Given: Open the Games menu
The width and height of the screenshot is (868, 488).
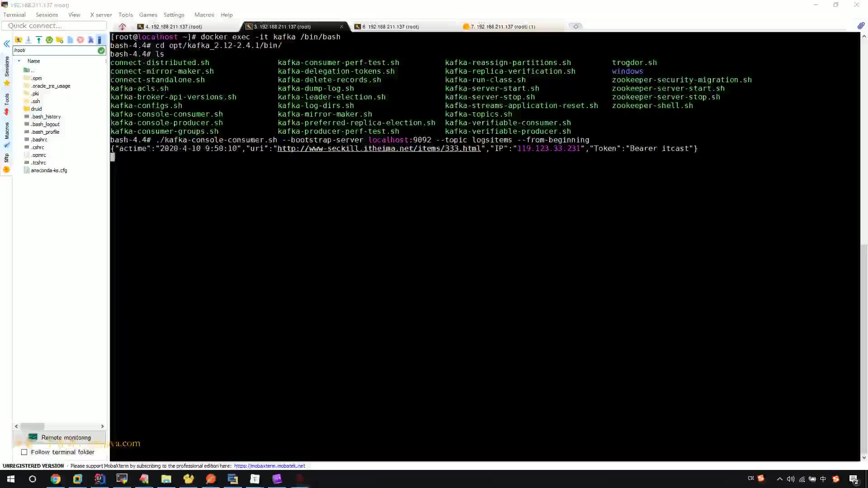Looking at the screenshot, I should tap(148, 15).
